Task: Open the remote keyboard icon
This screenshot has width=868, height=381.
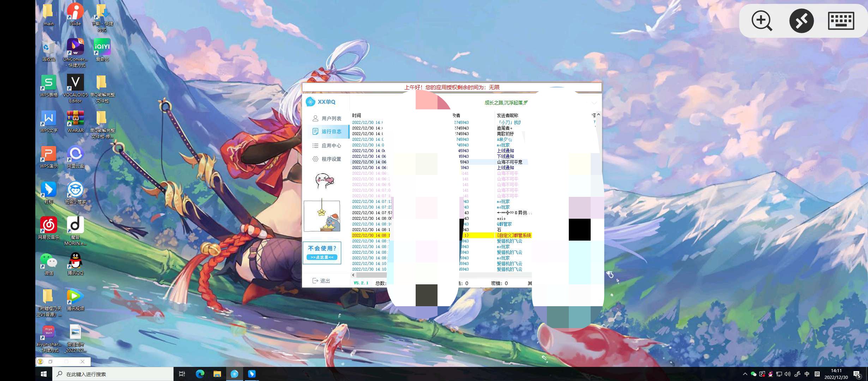Action: [x=841, y=21]
